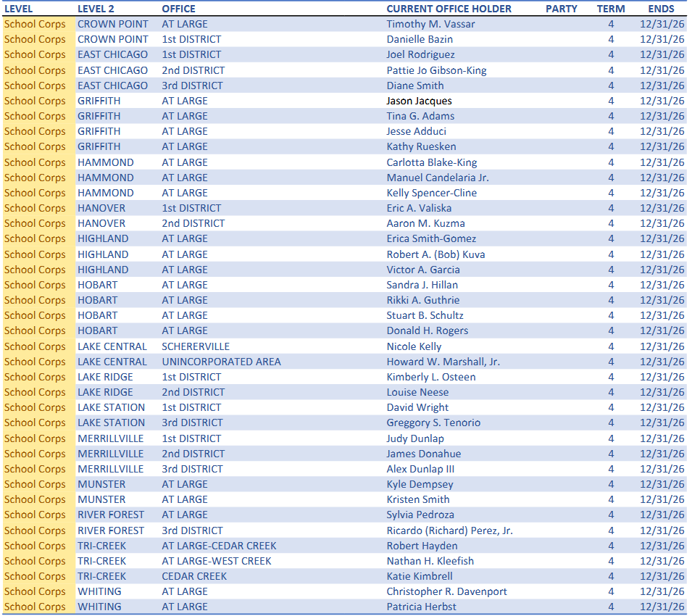Select the name Carlotta Blake-King
692x616 pixels.
click(x=432, y=162)
